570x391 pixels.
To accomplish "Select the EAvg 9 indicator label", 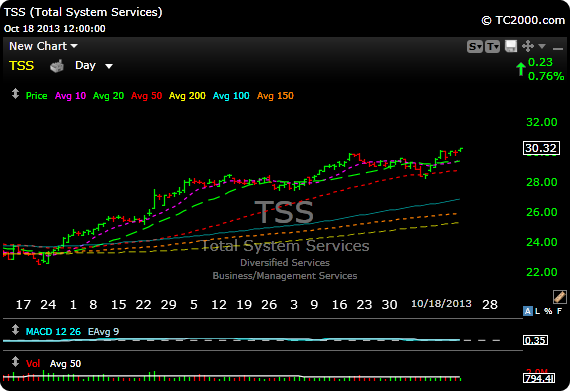I will click(x=103, y=332).
